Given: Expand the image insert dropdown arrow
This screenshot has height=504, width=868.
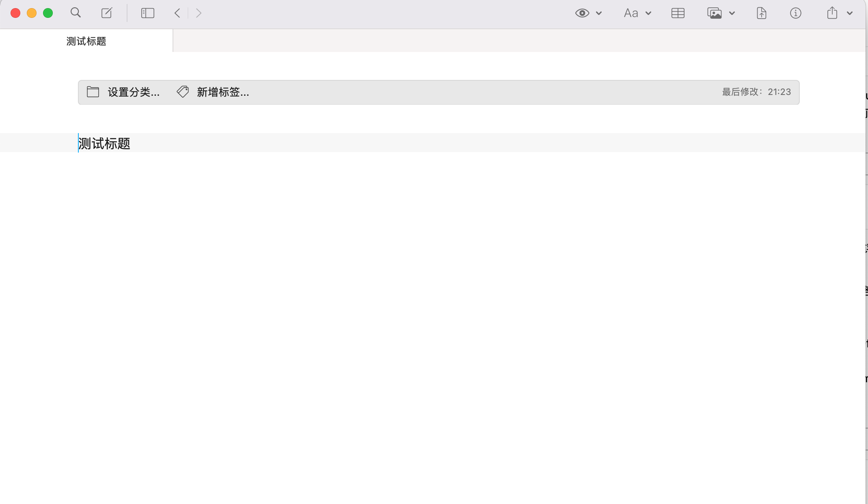Looking at the screenshot, I should pos(732,13).
